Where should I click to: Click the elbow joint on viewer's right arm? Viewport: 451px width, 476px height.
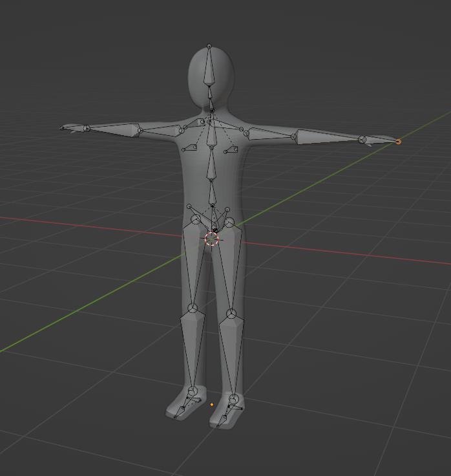[293, 136]
